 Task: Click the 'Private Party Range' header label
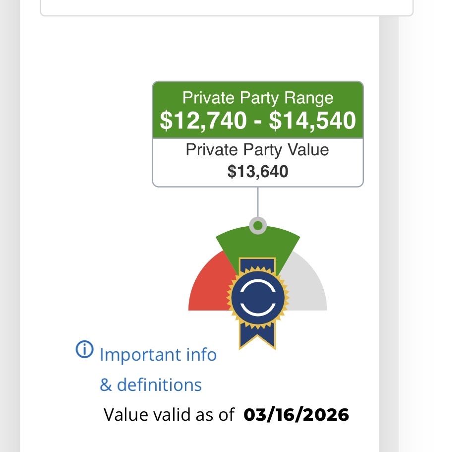258,97
